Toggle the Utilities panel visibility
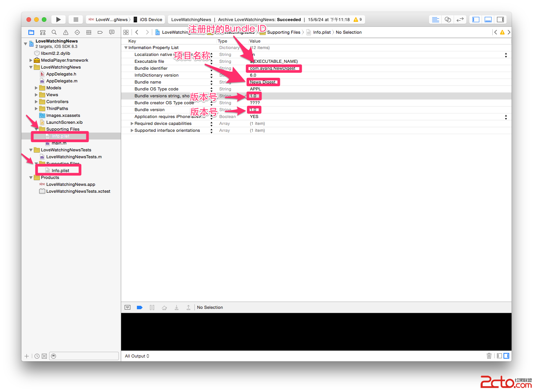Screen dimensions: 533x392 point(500,20)
